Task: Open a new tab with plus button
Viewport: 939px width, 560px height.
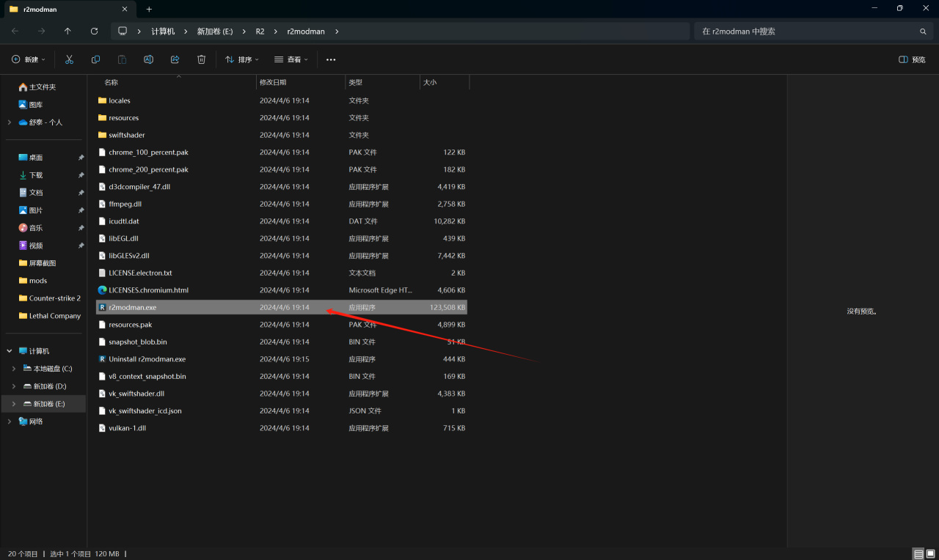Action: point(149,9)
